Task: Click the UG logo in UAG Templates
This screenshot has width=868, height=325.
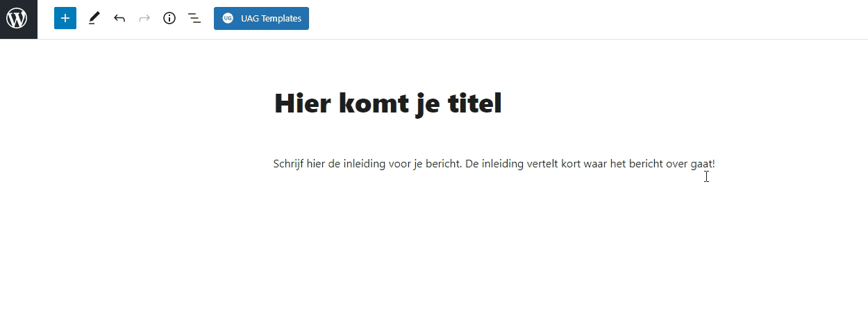Action: tap(228, 19)
